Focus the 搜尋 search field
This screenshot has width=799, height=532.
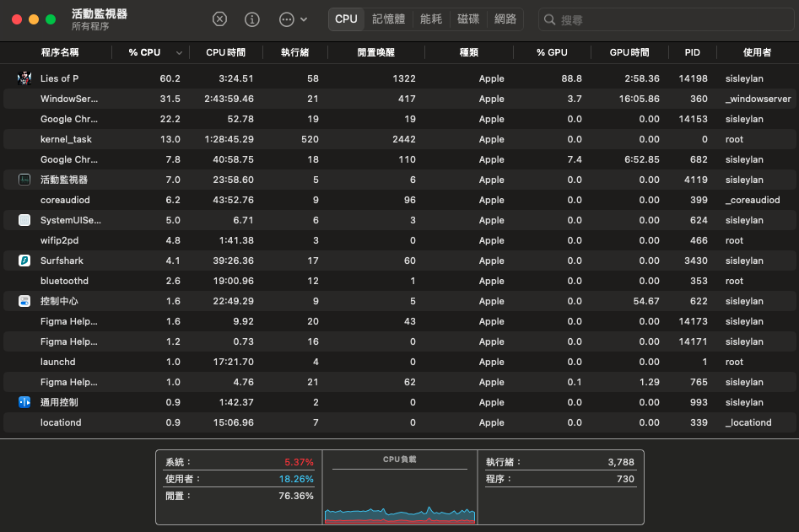[x=666, y=20]
